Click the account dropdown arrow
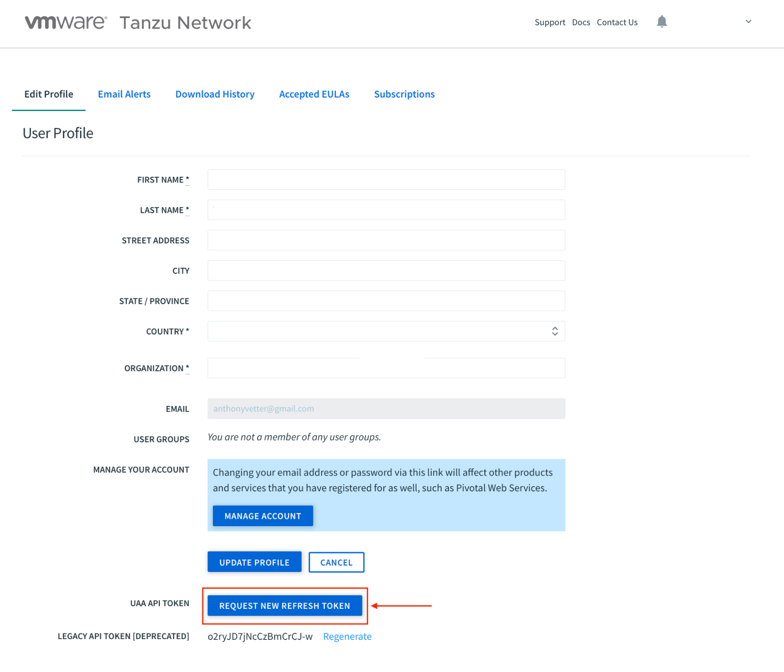This screenshot has height=672, width=784. pos(748,21)
